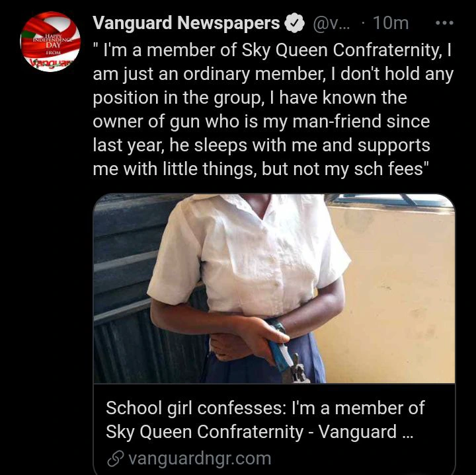
Task: Click the verified checkmark badge
Action: [294, 23]
